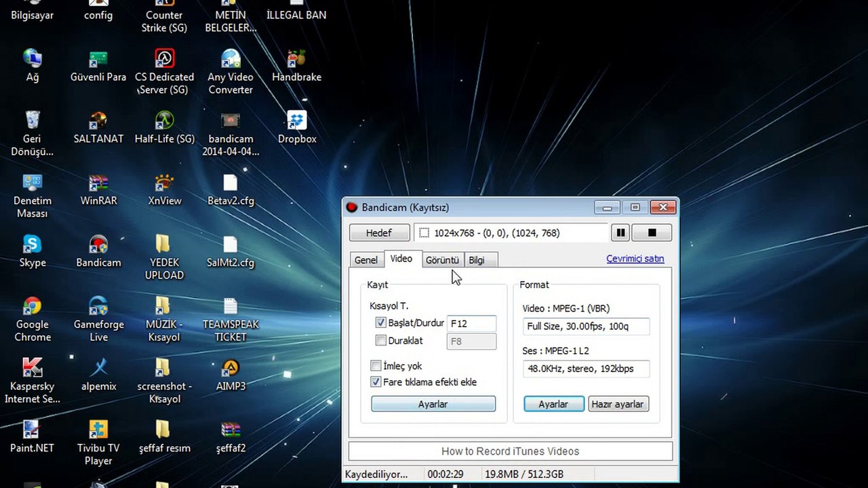Open Dropbox desktop shortcut

tap(297, 127)
